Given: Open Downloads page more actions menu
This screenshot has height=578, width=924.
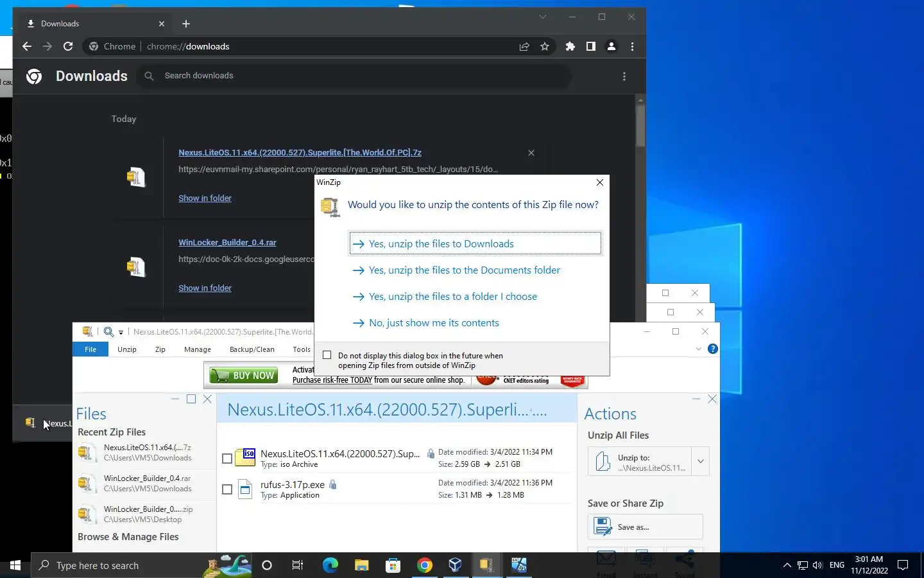Looking at the screenshot, I should pyautogui.click(x=624, y=76).
